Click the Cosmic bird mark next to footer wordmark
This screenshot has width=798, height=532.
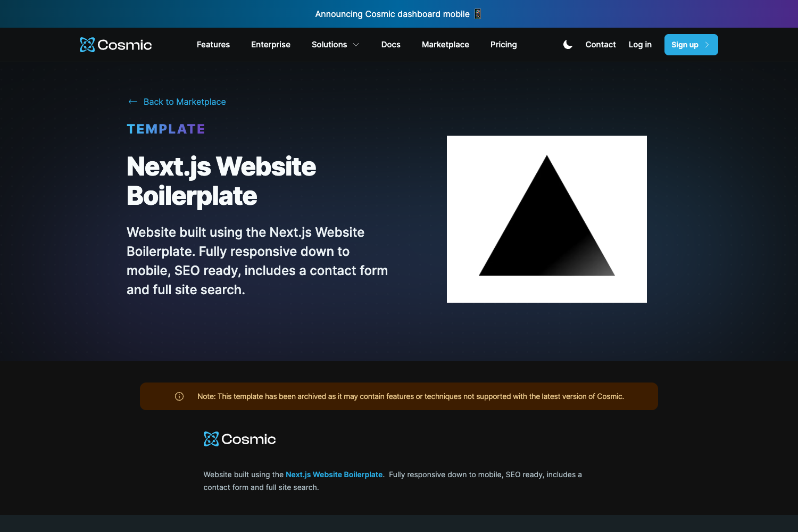point(211,439)
